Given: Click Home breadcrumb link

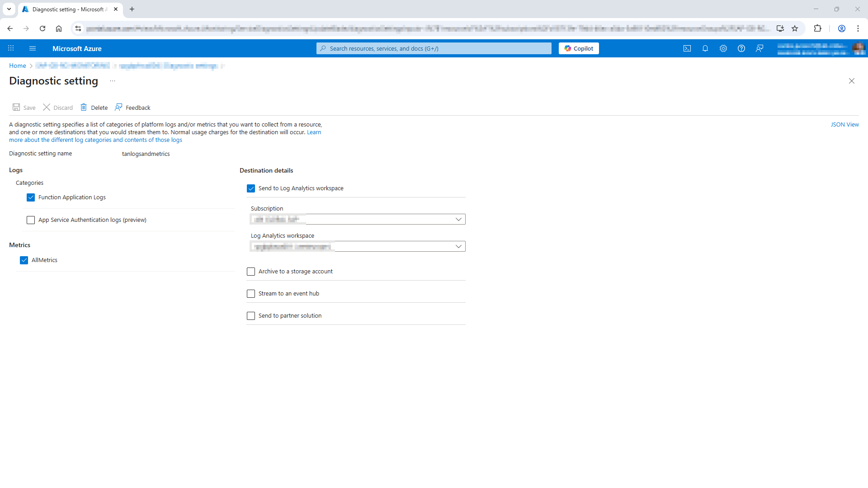Looking at the screenshot, I should [18, 66].
